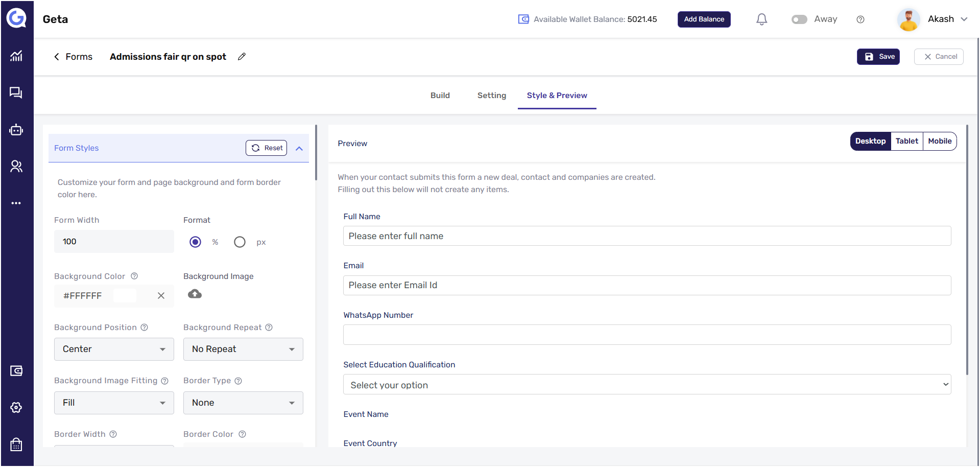This screenshot has width=980, height=467.
Task: Toggle the Away status switch
Action: pos(799,19)
